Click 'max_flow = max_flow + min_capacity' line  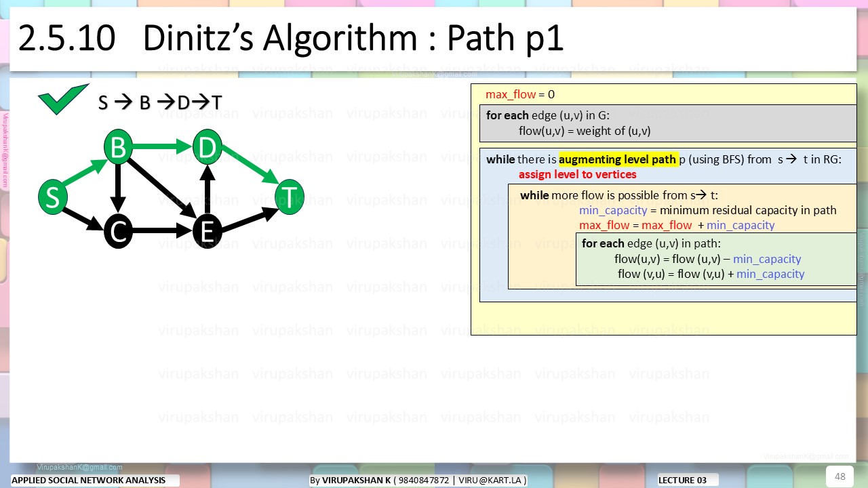coord(677,226)
